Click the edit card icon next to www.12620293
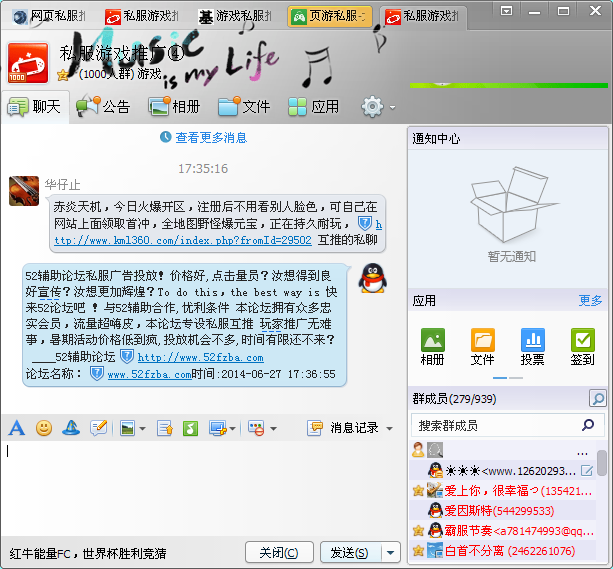The height and width of the screenshot is (569, 613). click(x=587, y=470)
